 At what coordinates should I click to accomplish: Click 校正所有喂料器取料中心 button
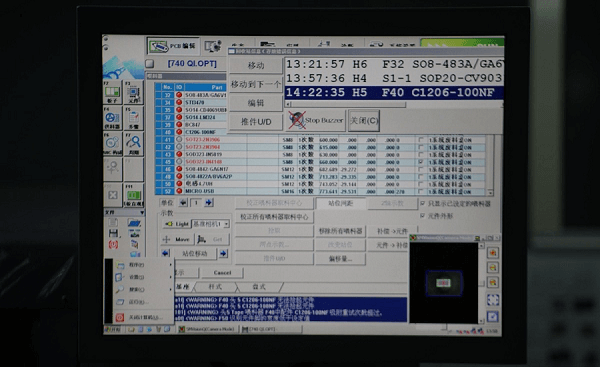[274, 217]
